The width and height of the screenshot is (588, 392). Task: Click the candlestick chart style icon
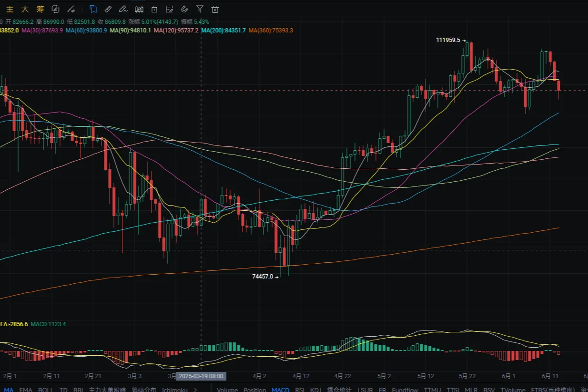[139, 9]
